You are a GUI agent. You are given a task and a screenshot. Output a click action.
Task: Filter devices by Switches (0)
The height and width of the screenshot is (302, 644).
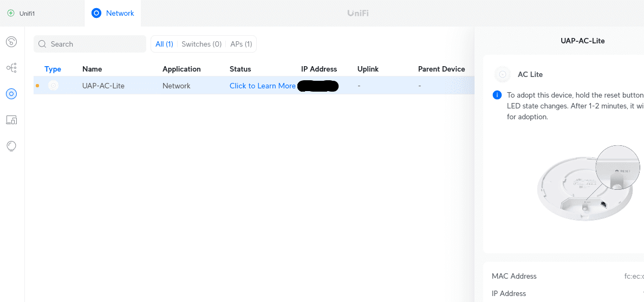click(201, 44)
